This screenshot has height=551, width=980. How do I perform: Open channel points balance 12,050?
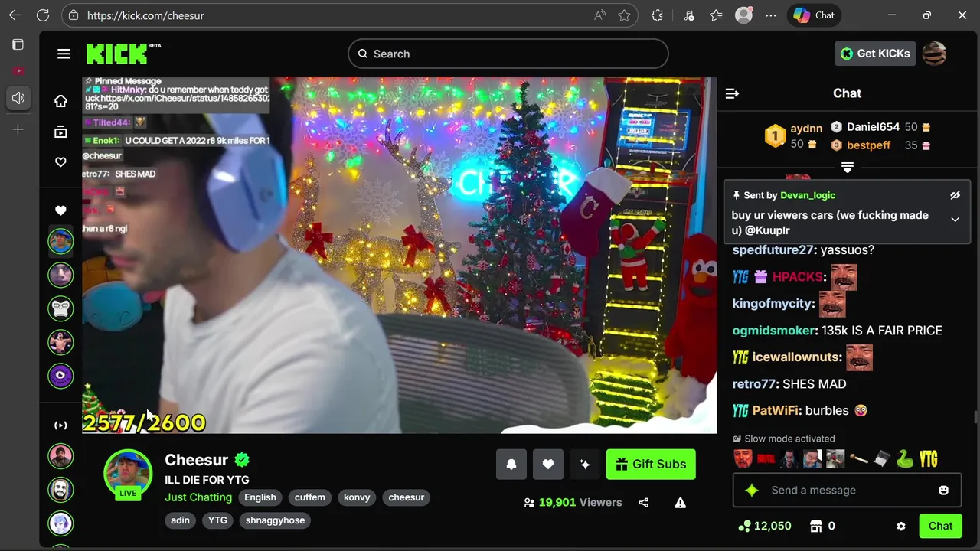tap(764, 526)
